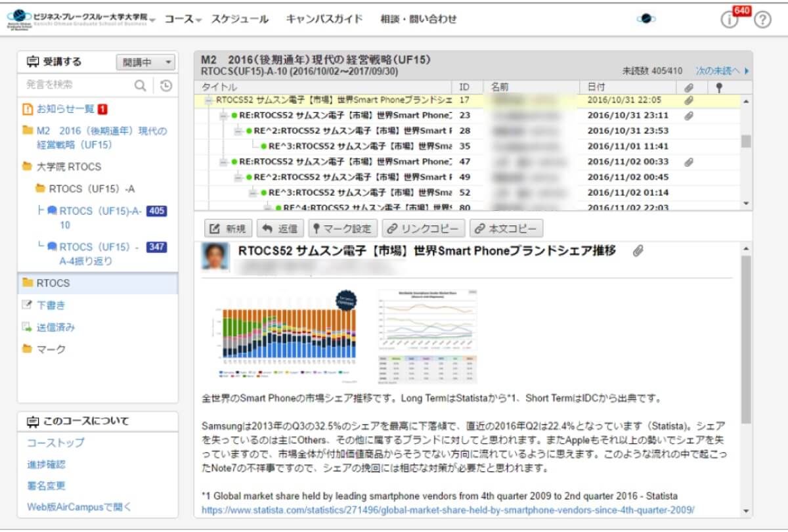
Task: Click the mark column header pin icon
Action: click(x=719, y=87)
